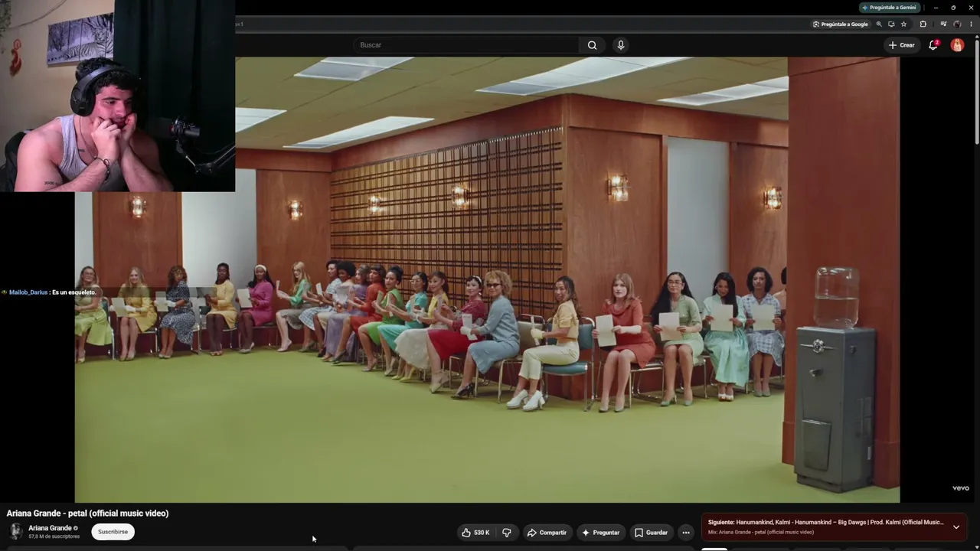Click the Preguntar button
The height and width of the screenshot is (551, 980).
coord(600,533)
